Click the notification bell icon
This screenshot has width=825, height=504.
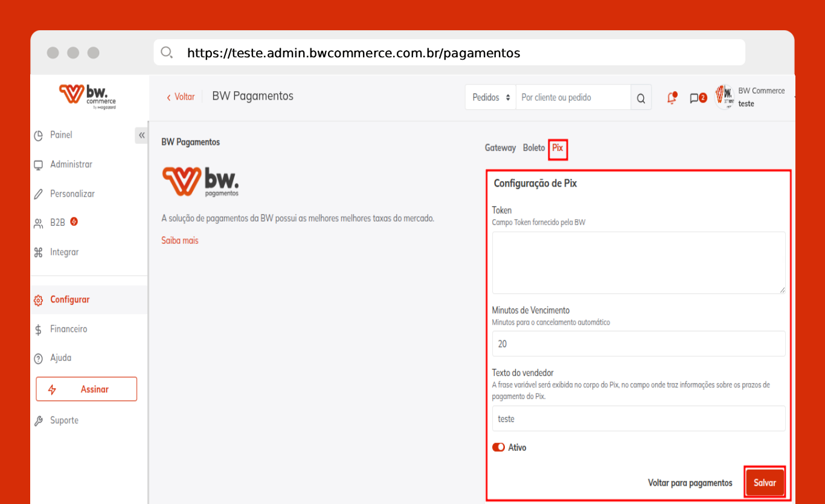click(672, 98)
